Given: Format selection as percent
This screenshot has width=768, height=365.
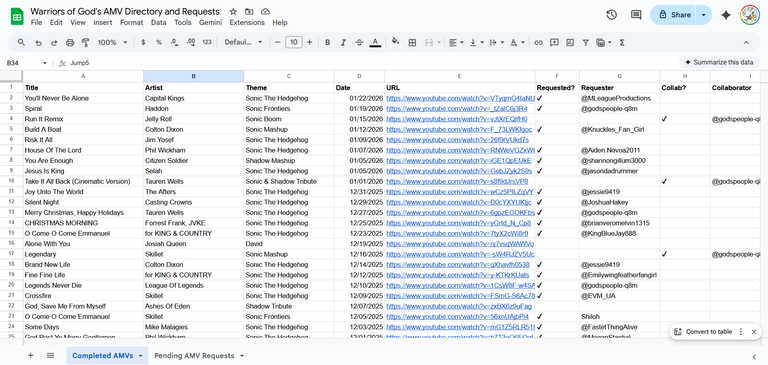Looking at the screenshot, I should point(159,43).
